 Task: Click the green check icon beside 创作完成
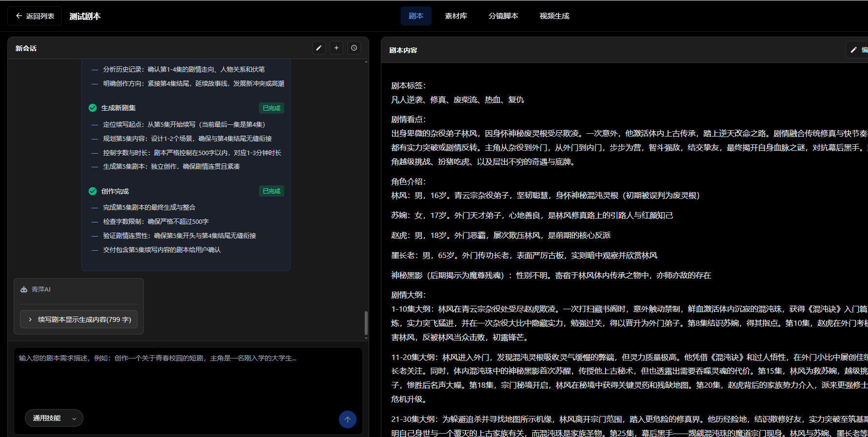(93, 191)
